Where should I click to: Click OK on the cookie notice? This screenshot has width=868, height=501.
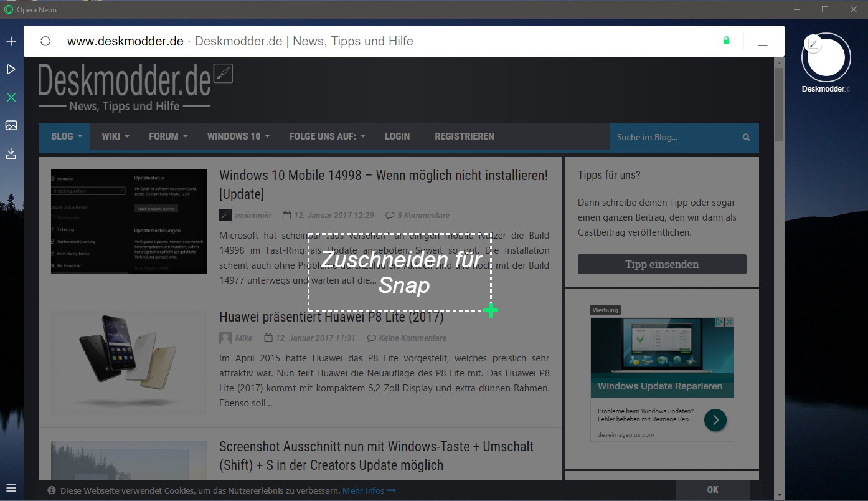pyautogui.click(x=712, y=490)
